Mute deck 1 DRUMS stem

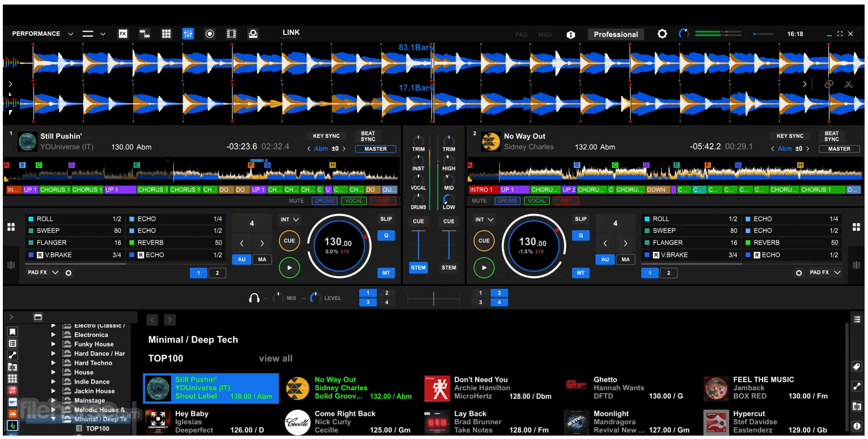pyautogui.click(x=324, y=201)
